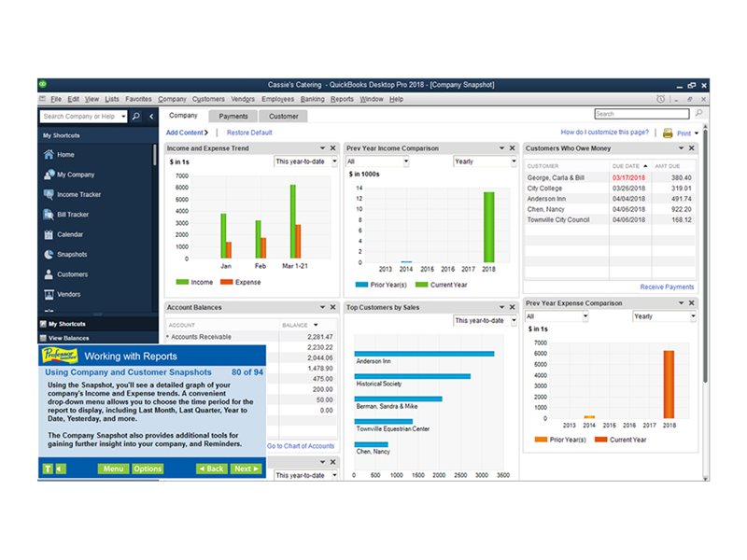The width and height of the screenshot is (747, 560).
Task: Open Bill Tracker in the sidebar
Action: pyautogui.click(x=72, y=215)
